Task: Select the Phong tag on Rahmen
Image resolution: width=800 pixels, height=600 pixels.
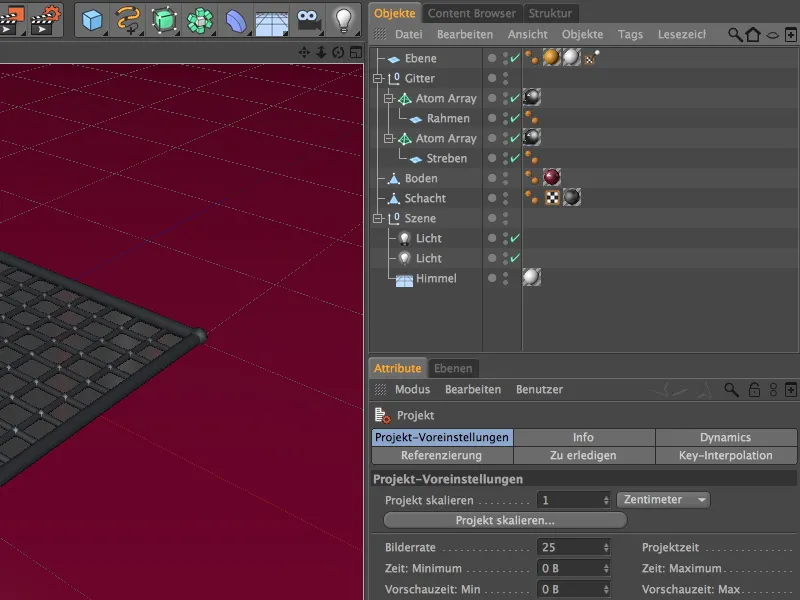Action: 532,118
